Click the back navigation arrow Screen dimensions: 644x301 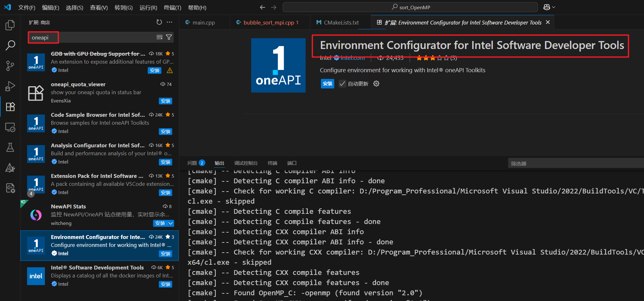(x=262, y=7)
